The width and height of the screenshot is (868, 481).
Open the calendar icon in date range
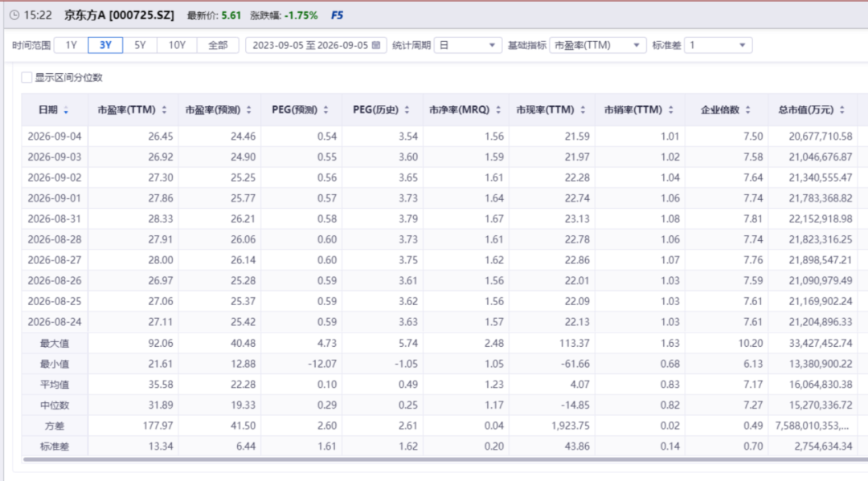tap(376, 45)
